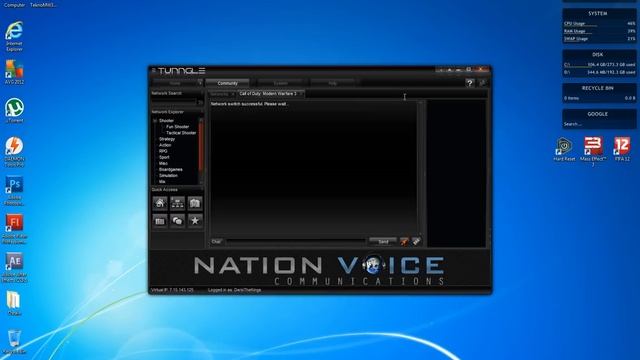Click the icon right of the help question mark
This screenshot has width=640, height=360.
tap(482, 83)
